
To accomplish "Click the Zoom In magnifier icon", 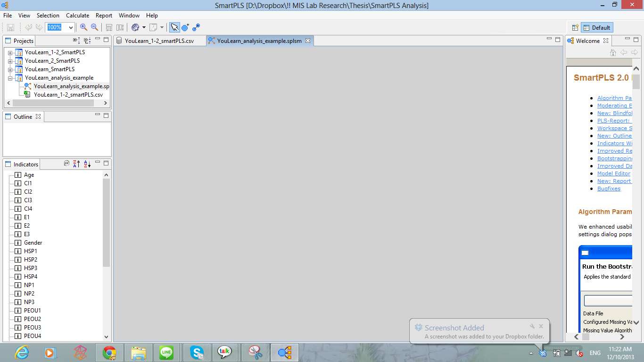I will [x=83, y=27].
